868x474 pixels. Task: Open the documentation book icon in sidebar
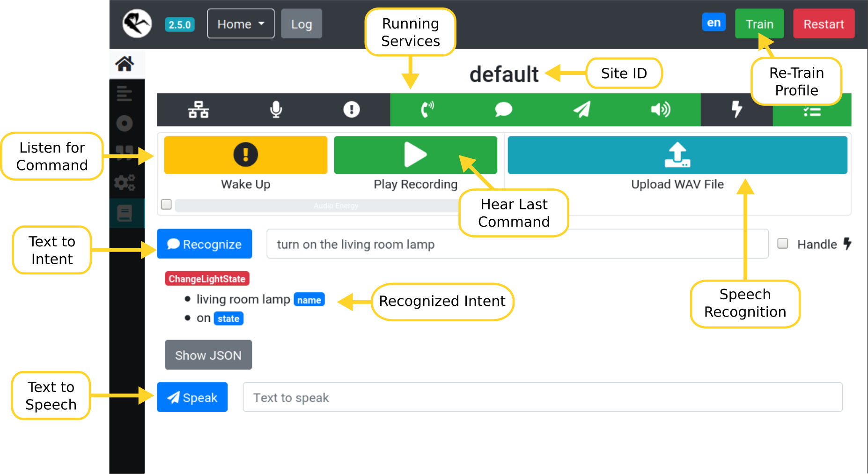coord(125,213)
